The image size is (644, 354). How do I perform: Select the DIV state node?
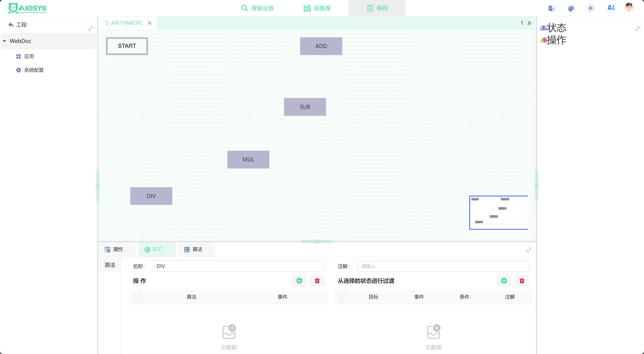(x=151, y=196)
